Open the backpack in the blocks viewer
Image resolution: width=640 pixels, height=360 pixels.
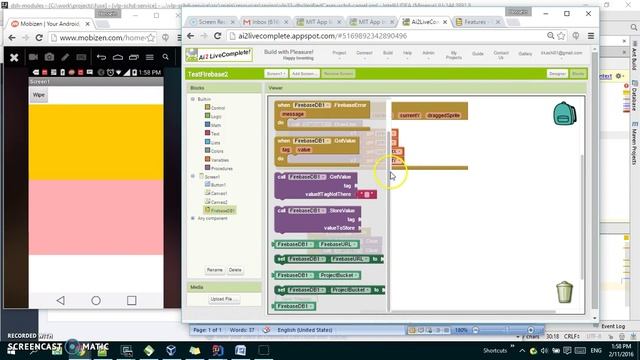[564, 113]
